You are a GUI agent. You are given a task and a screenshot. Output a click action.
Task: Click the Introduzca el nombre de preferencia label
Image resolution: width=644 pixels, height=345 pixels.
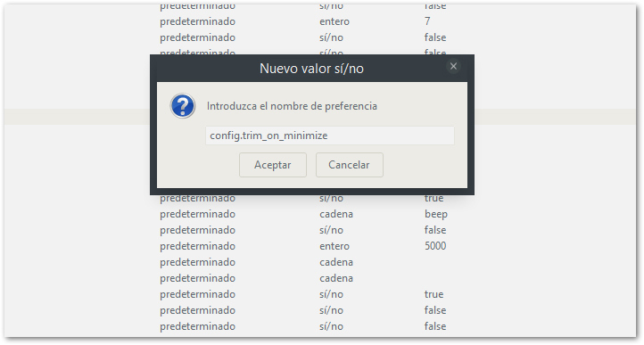pos(292,106)
